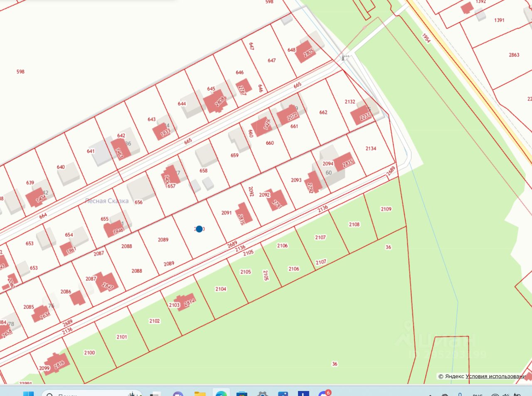Click parcel number 2102
The height and width of the screenshot is (396, 532).
(155, 321)
